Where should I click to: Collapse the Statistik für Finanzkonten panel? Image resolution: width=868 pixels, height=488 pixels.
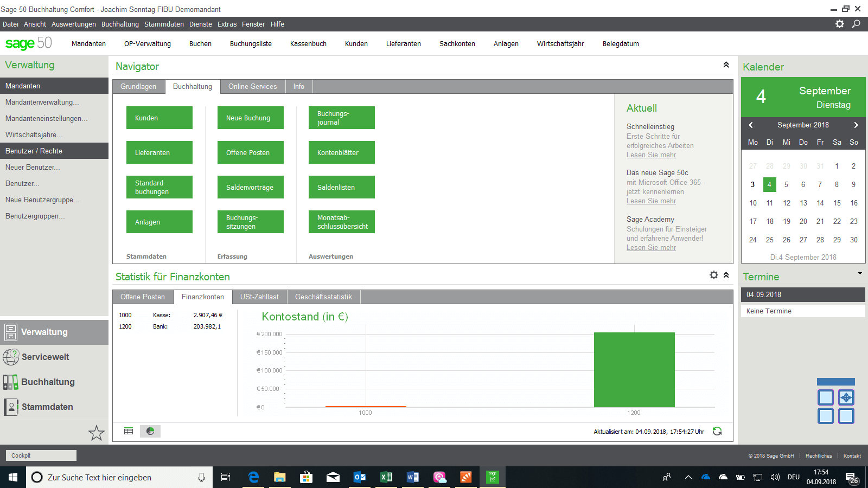click(x=726, y=275)
